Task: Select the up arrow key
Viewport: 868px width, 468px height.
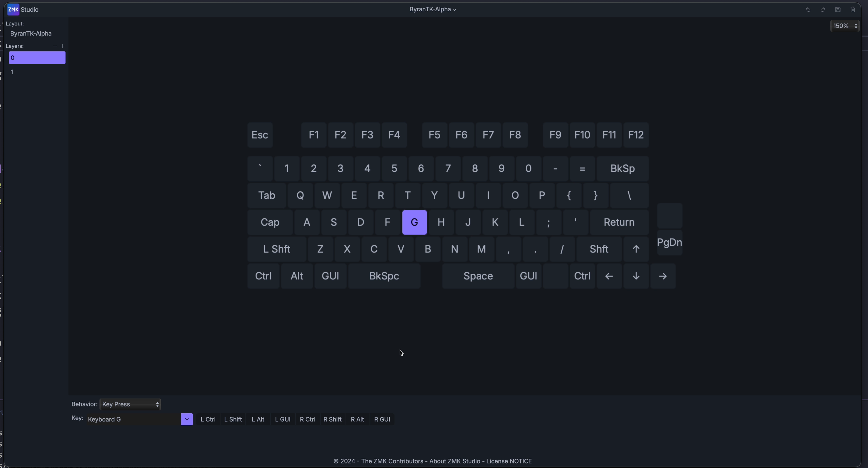Action: coord(636,249)
